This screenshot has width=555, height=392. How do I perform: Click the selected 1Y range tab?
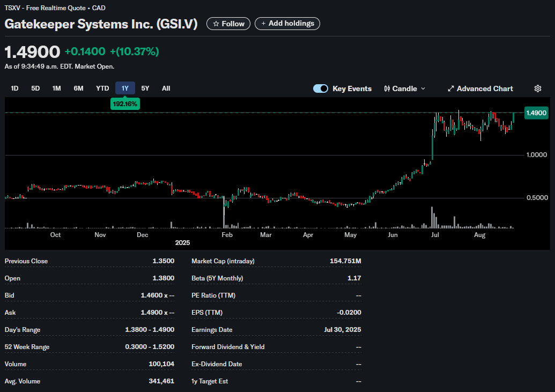coord(125,88)
